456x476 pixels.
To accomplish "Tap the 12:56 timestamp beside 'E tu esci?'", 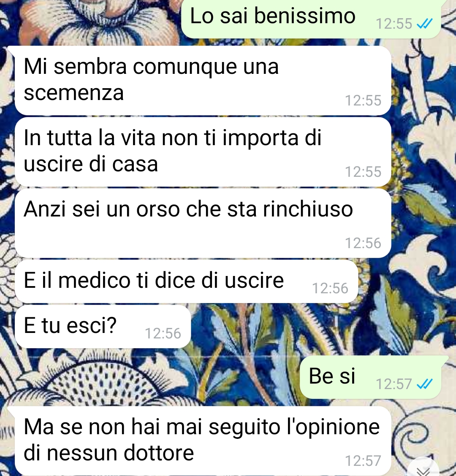I will pos(163,334).
